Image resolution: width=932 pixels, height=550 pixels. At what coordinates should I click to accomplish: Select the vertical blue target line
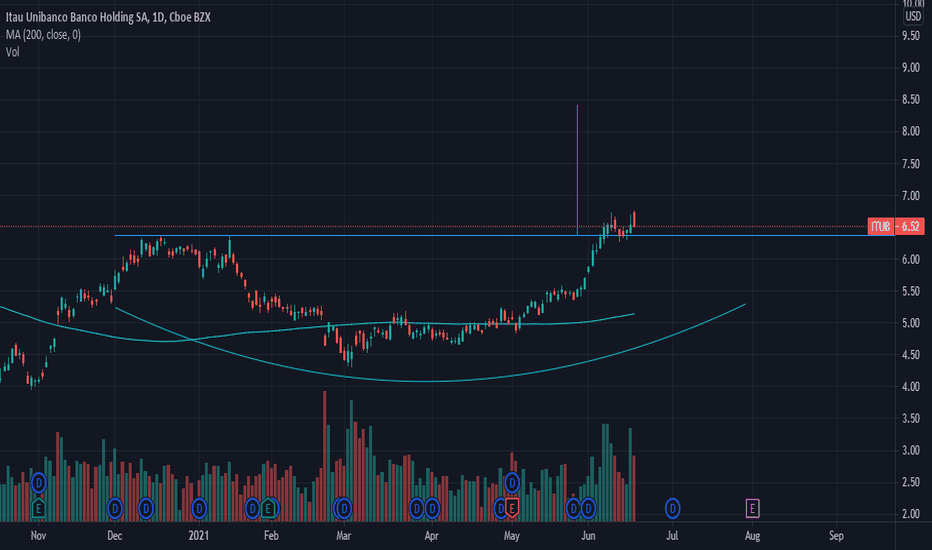[577, 169]
